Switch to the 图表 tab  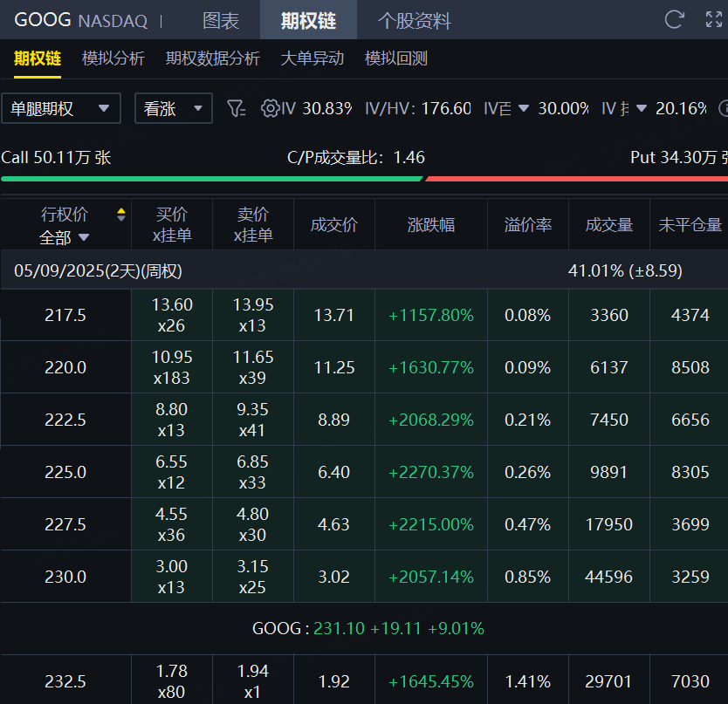point(221,20)
